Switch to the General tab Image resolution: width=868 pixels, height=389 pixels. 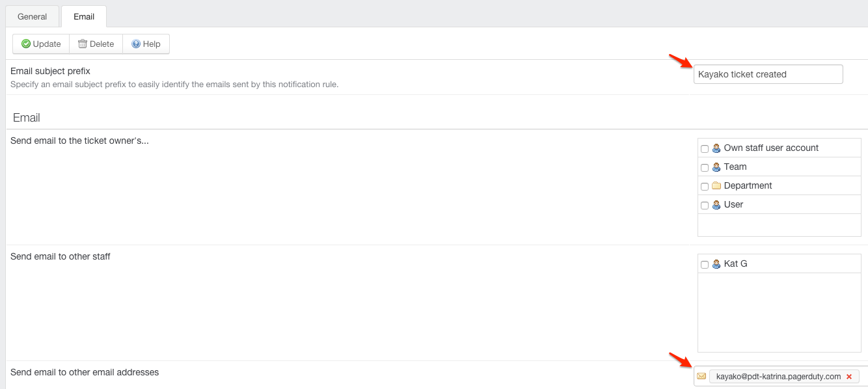click(32, 16)
